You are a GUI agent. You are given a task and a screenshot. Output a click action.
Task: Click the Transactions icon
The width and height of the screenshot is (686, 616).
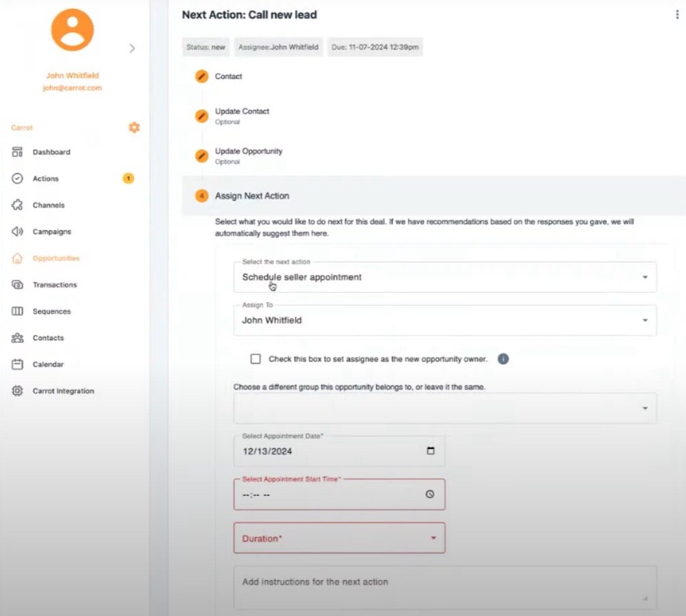pos(17,284)
